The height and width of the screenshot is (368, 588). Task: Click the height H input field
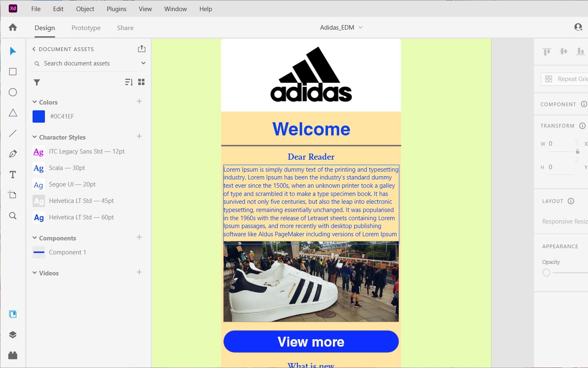[560, 167]
